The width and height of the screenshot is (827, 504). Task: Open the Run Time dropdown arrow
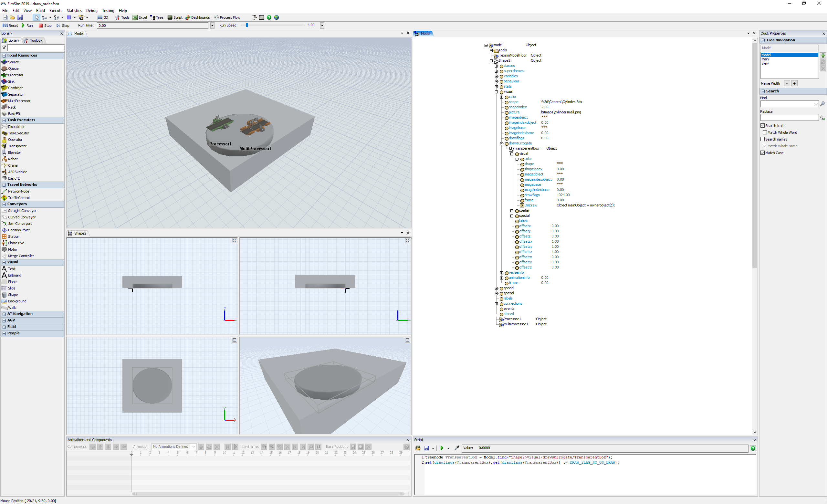click(x=212, y=26)
